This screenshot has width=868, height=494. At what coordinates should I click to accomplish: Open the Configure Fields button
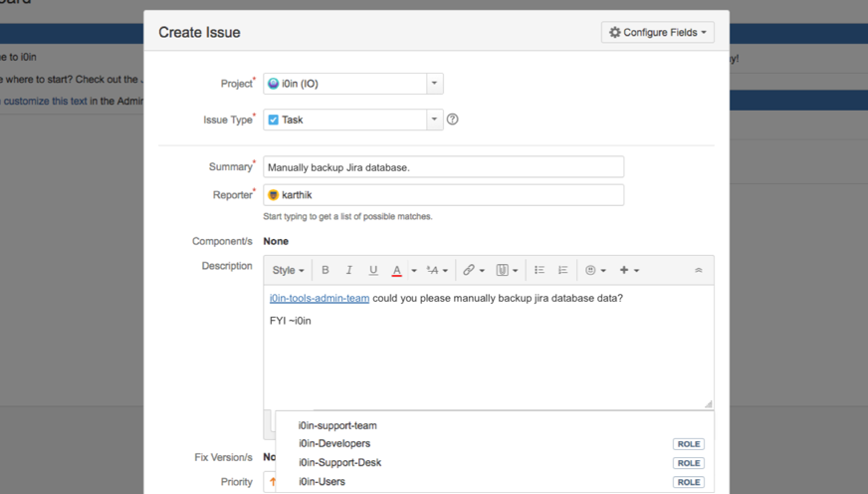pyautogui.click(x=658, y=32)
